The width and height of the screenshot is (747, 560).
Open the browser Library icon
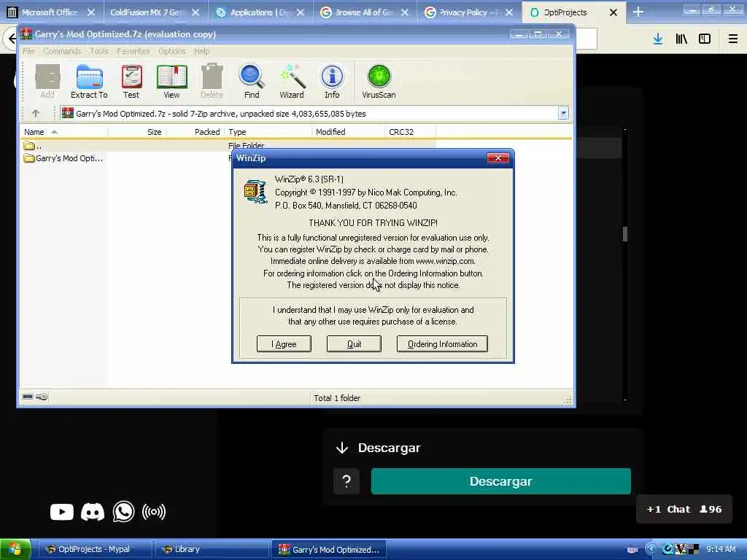pyautogui.click(x=681, y=39)
